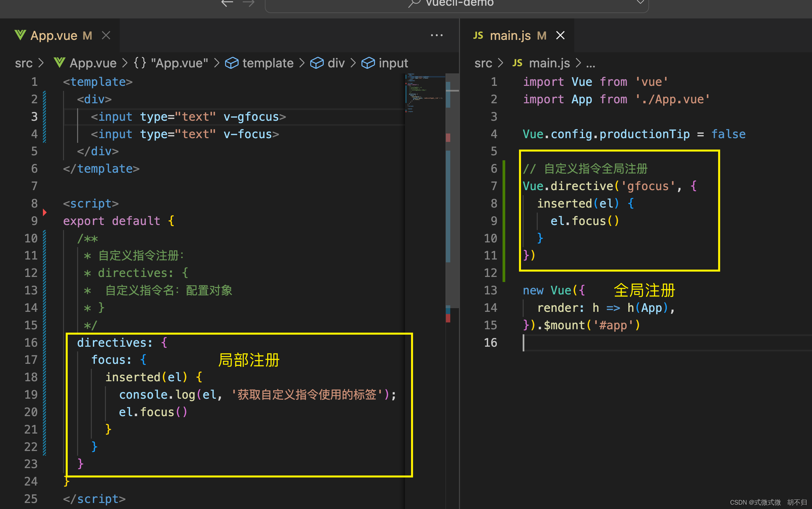
Task: Click the Vue logo icon on App.vue tab
Action: (19, 35)
